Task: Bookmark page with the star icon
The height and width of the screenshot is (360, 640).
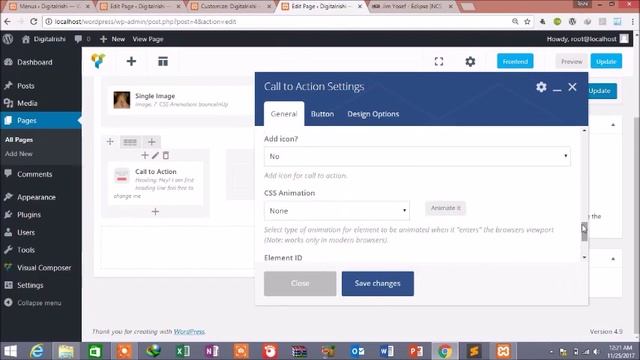Action: (x=527, y=22)
